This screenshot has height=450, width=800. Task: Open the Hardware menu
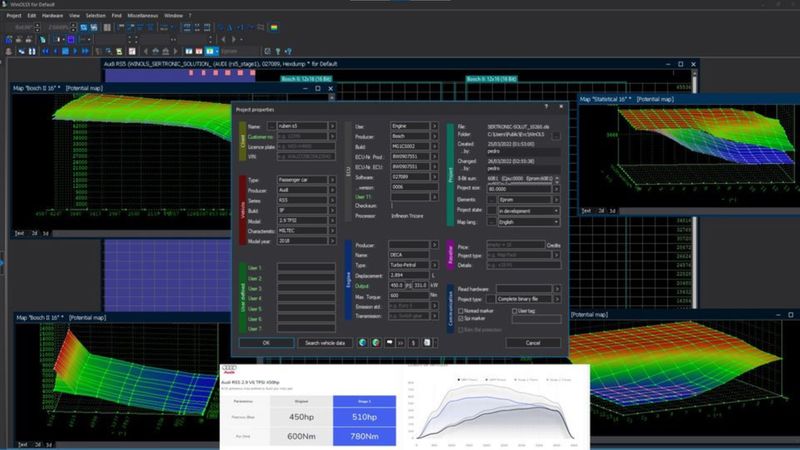click(x=51, y=16)
